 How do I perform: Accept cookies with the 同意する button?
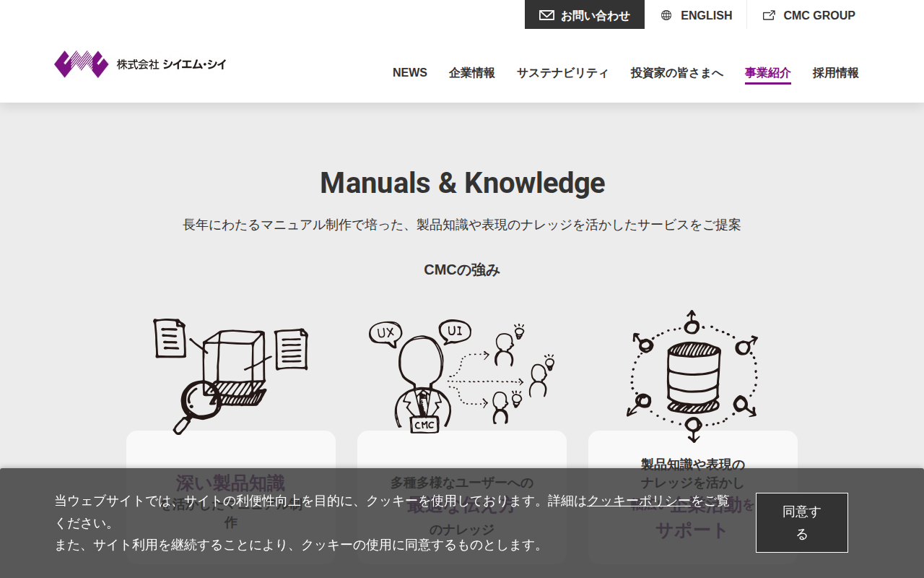(x=802, y=522)
